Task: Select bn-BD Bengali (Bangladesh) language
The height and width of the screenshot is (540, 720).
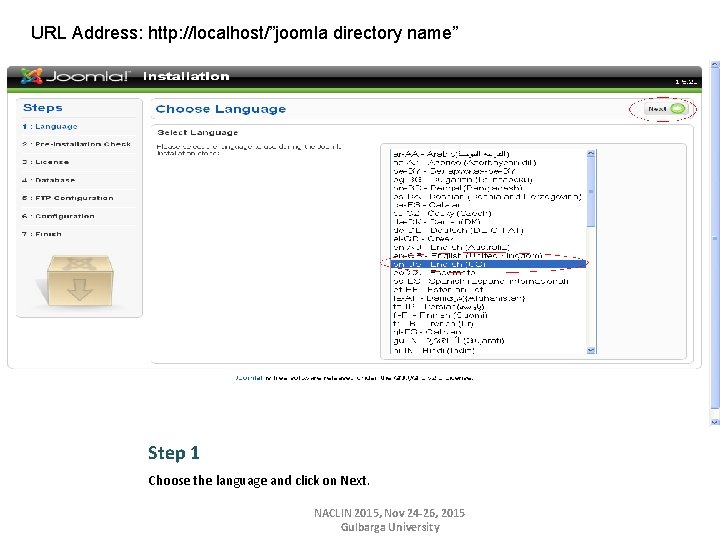Action: click(458, 188)
